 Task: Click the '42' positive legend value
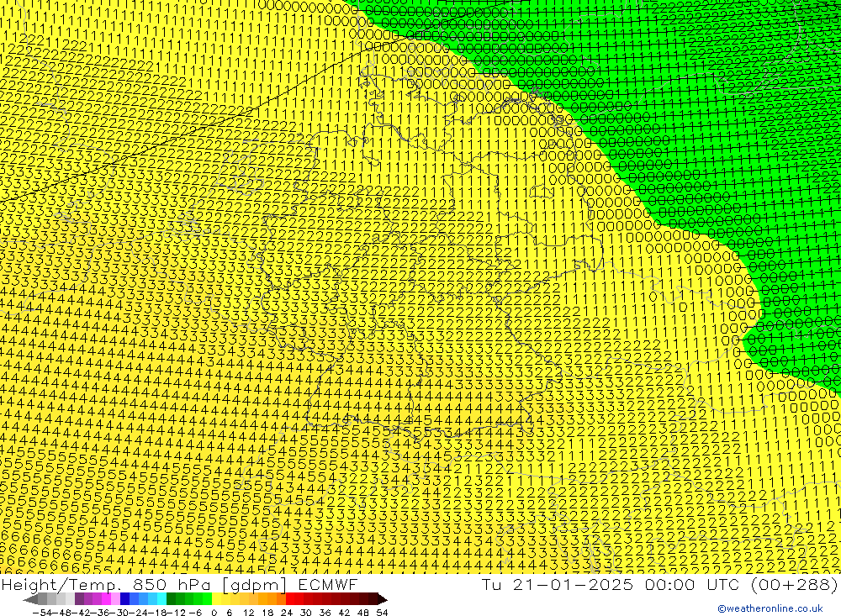tap(344, 613)
